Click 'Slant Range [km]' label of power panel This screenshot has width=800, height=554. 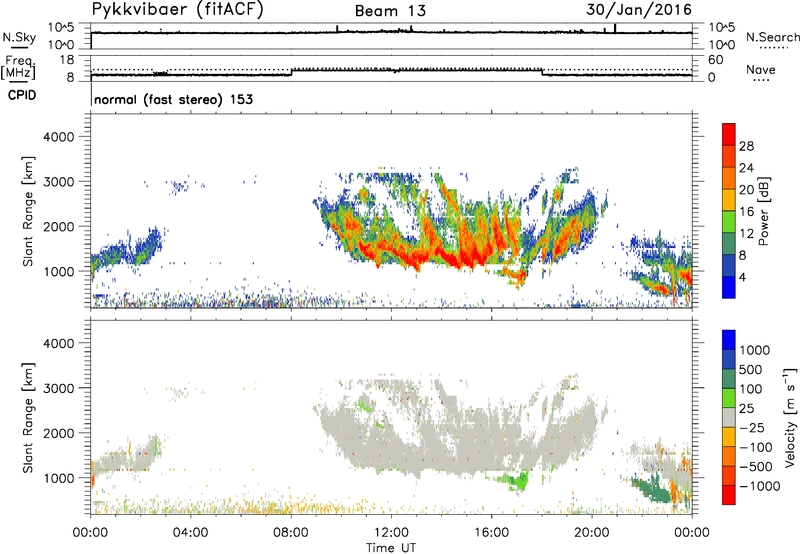point(28,211)
